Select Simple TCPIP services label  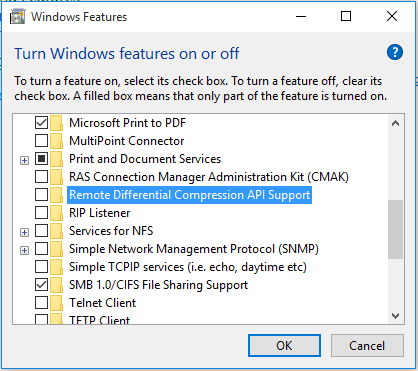[x=188, y=267]
